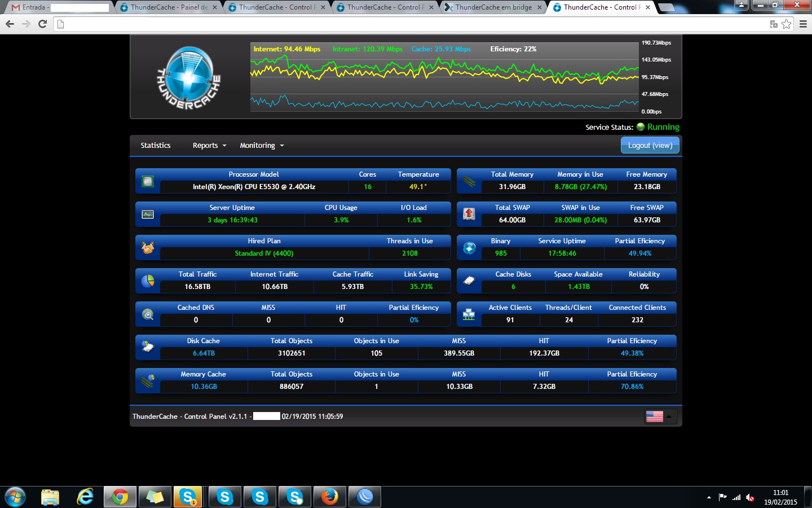Click the Service Uptime value 17:58:46
This screenshot has height=508, width=812.
coord(562,253)
